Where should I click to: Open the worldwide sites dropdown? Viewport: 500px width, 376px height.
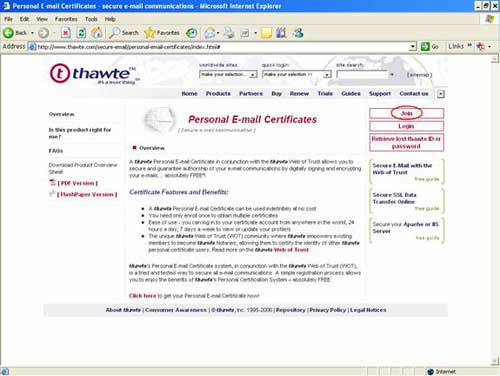point(228,74)
